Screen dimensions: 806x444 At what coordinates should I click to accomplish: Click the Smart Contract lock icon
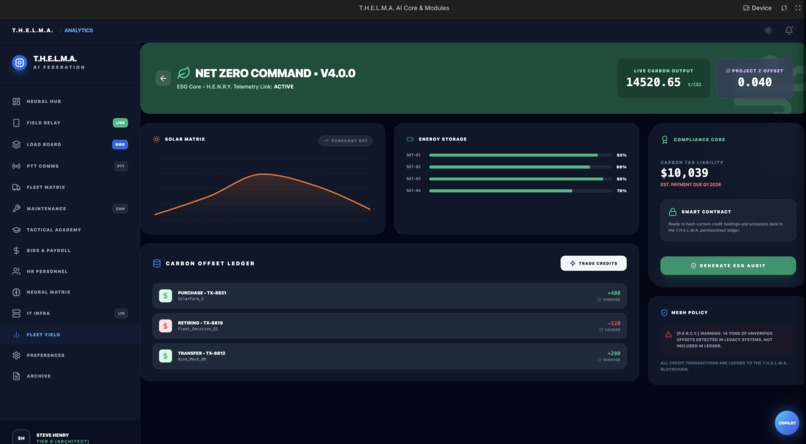(x=672, y=212)
